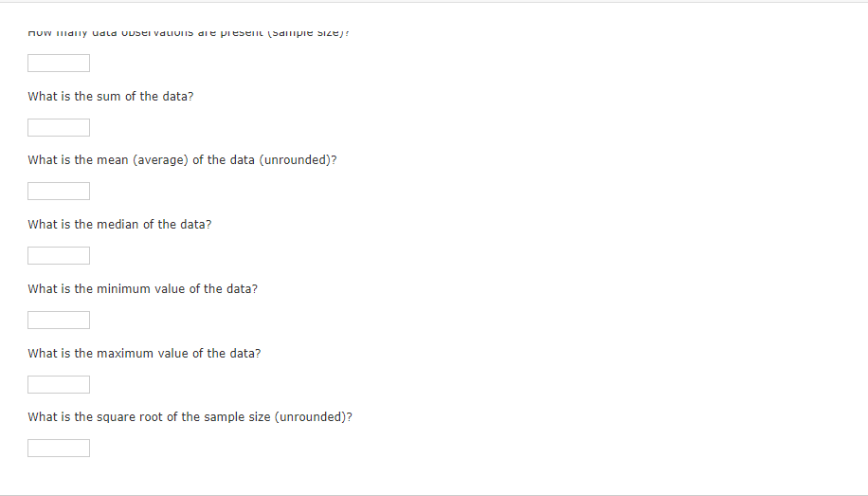This screenshot has width=868, height=496.
Task: Click '(unrounded)' in the mean question
Action: click(298, 160)
